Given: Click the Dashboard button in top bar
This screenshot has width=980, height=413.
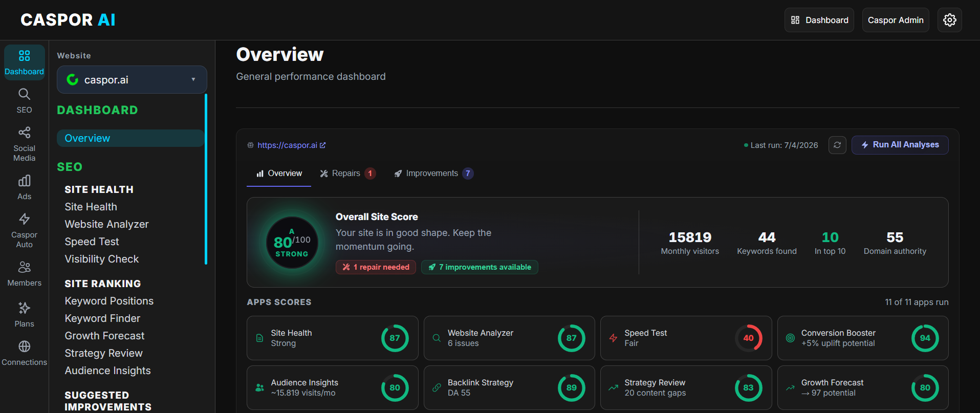Looking at the screenshot, I should (819, 20).
